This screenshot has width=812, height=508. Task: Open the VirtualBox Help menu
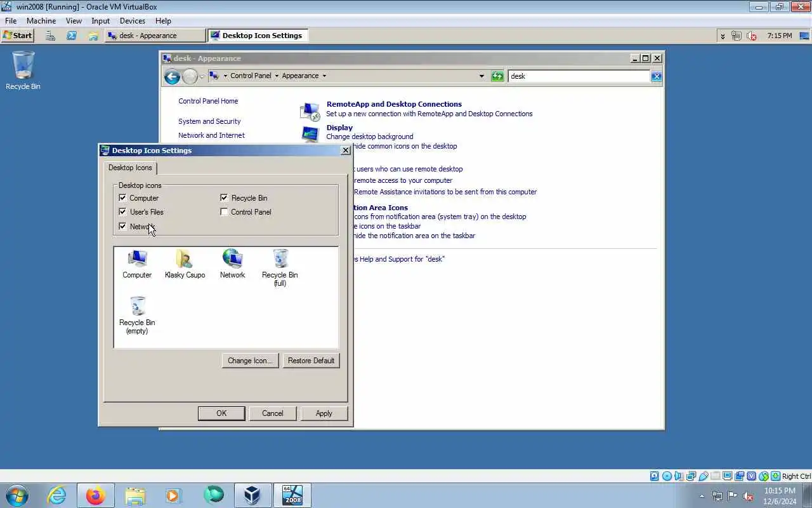tap(163, 21)
